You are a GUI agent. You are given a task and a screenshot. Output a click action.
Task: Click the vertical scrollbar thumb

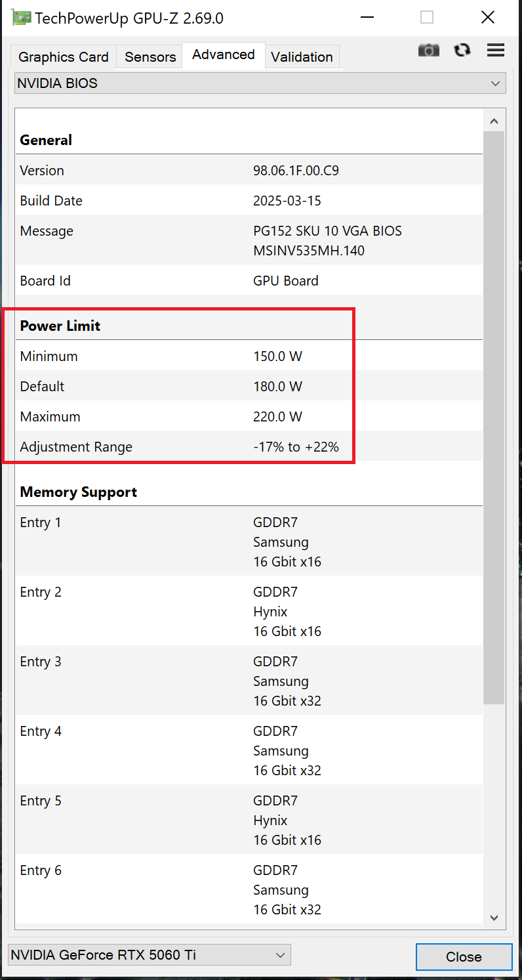tap(494, 418)
